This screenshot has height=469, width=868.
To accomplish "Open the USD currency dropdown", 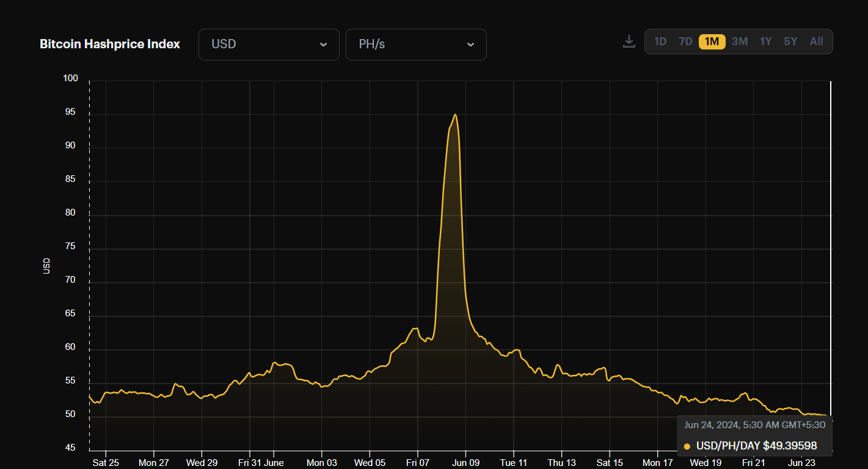I will [x=269, y=44].
